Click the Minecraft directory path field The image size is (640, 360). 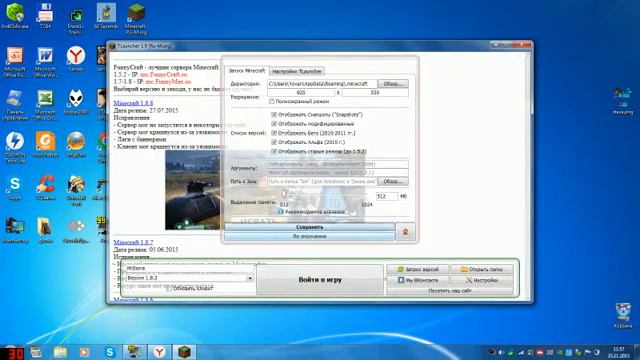tap(322, 84)
